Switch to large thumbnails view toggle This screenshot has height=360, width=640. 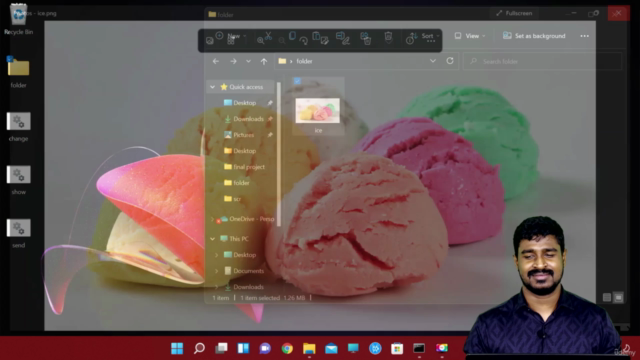coord(618,298)
